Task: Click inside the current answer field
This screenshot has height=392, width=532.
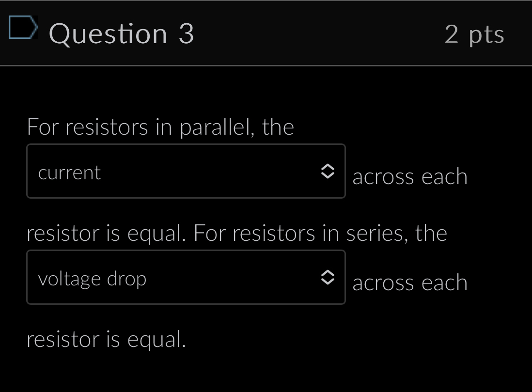Action: (x=145, y=172)
